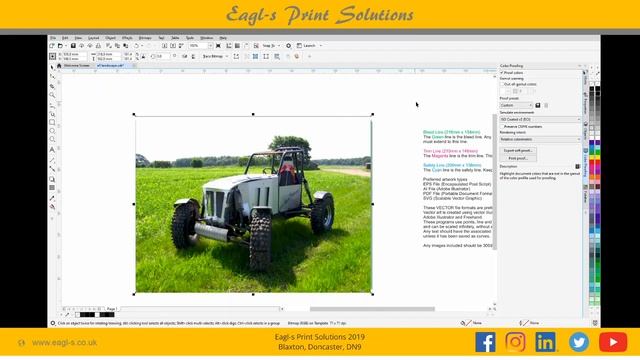This screenshot has height=360, width=640.
Task: Enable Out all gamut colors checkbox
Action: pos(502,84)
